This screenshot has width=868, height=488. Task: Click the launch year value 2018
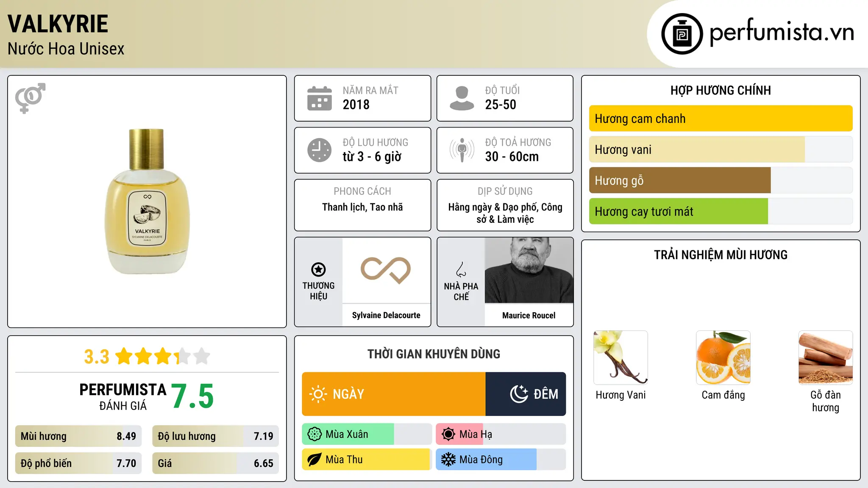356,105
